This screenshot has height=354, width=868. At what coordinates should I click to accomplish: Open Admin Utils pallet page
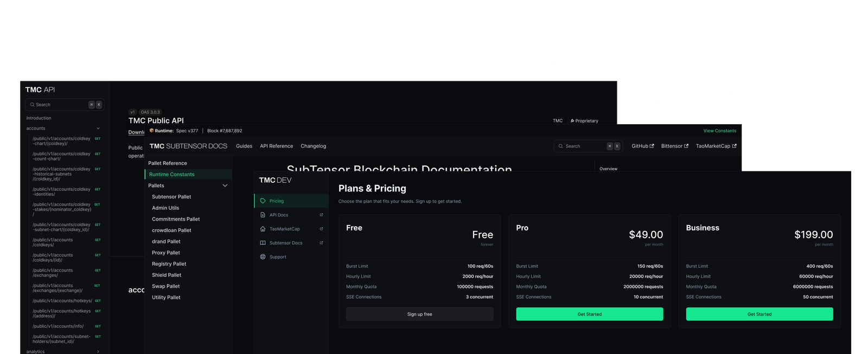165,208
